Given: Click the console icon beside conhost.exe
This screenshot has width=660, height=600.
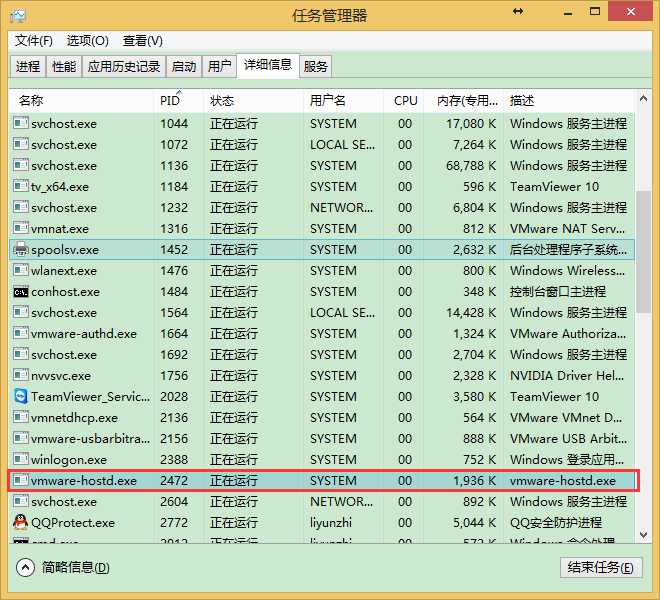Looking at the screenshot, I should [21, 292].
